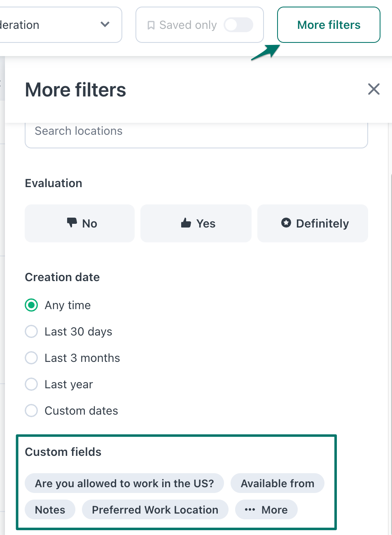The width and height of the screenshot is (392, 535).
Task: Filter by 'Are you allowed to work in the US?'
Action: (x=124, y=483)
